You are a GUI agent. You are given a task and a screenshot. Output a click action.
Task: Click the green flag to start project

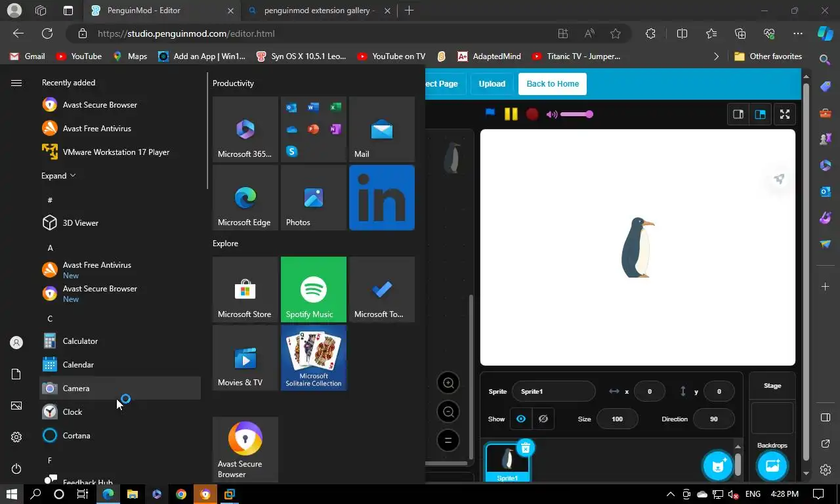[490, 113]
